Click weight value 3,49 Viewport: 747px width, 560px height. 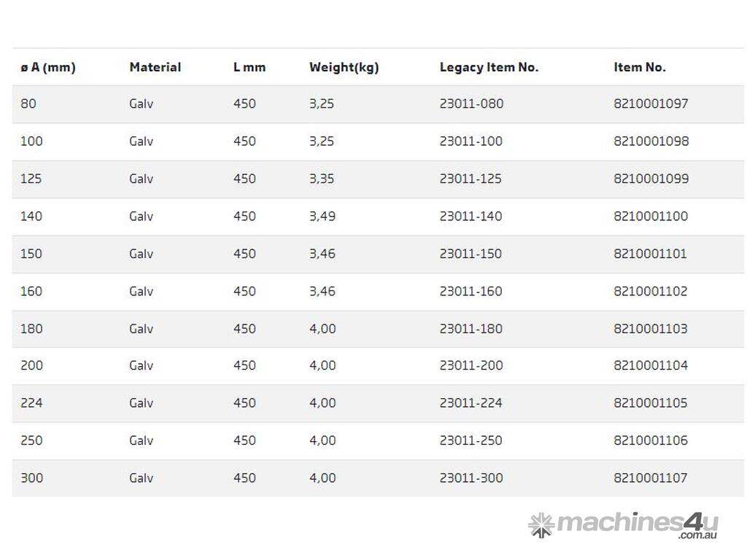point(322,216)
